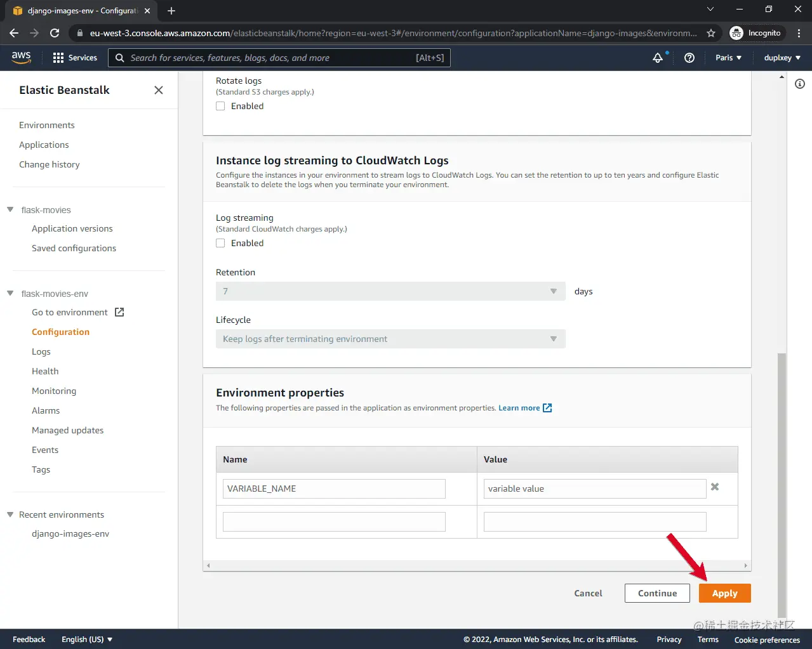The height and width of the screenshot is (649, 812).
Task: Apply the configuration changes
Action: (x=724, y=593)
